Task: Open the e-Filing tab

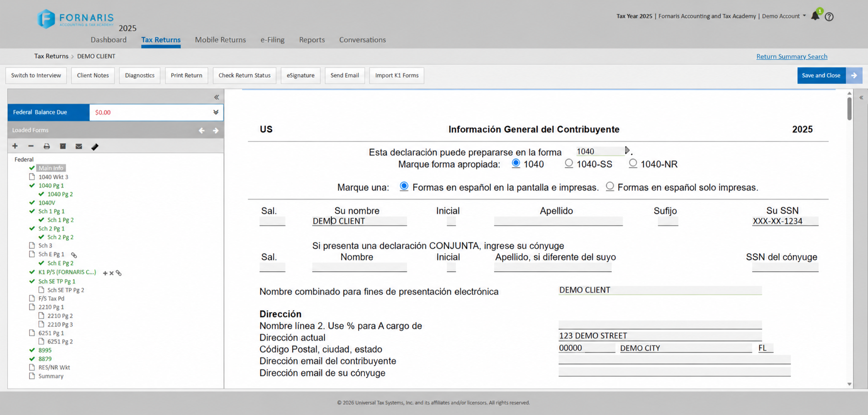Action: [x=273, y=40]
